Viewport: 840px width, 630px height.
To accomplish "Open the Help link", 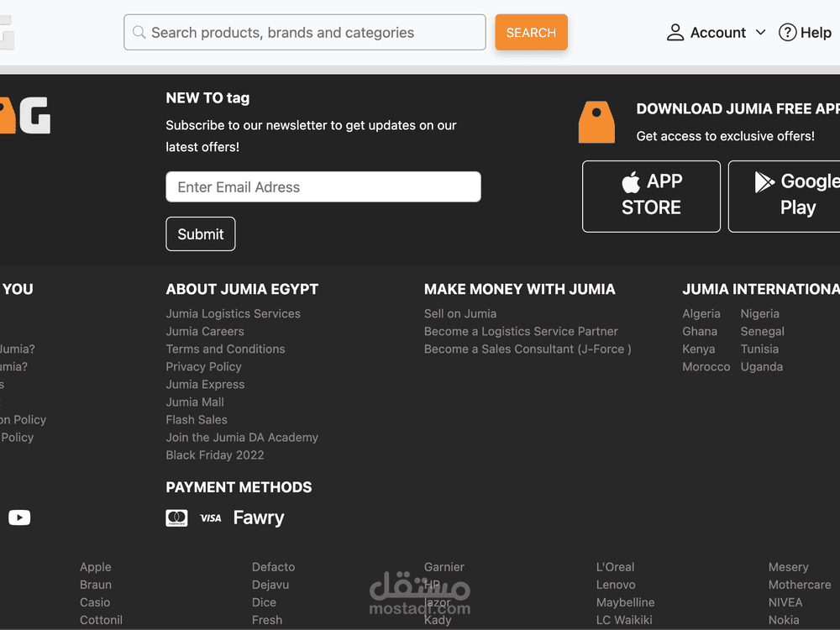I will pos(816,32).
